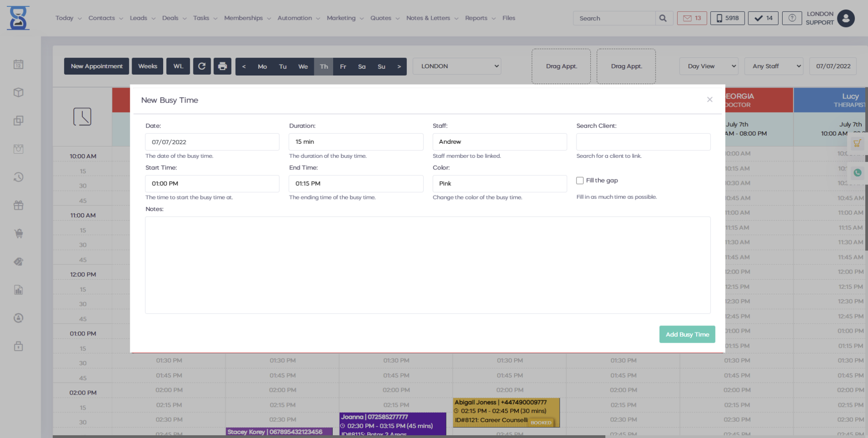This screenshot has height=438, width=868.
Task: Click the New Appointment button
Action: (96, 66)
